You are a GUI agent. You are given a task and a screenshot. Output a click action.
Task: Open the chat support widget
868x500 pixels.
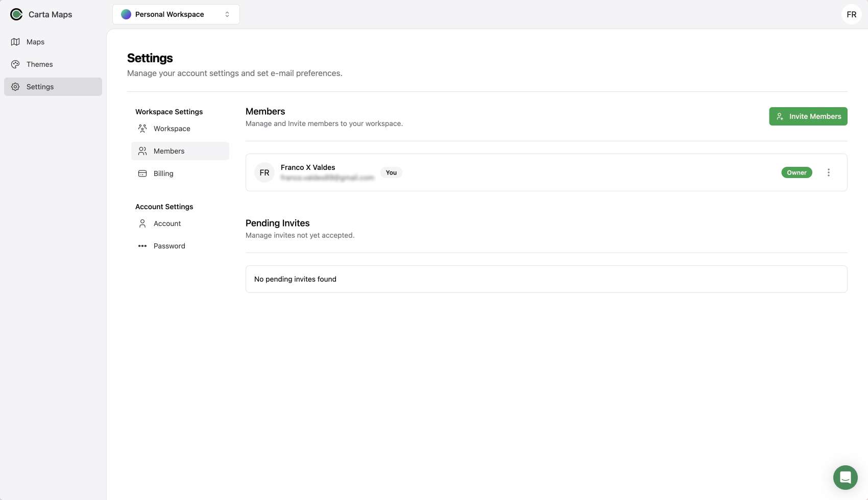pos(845,478)
